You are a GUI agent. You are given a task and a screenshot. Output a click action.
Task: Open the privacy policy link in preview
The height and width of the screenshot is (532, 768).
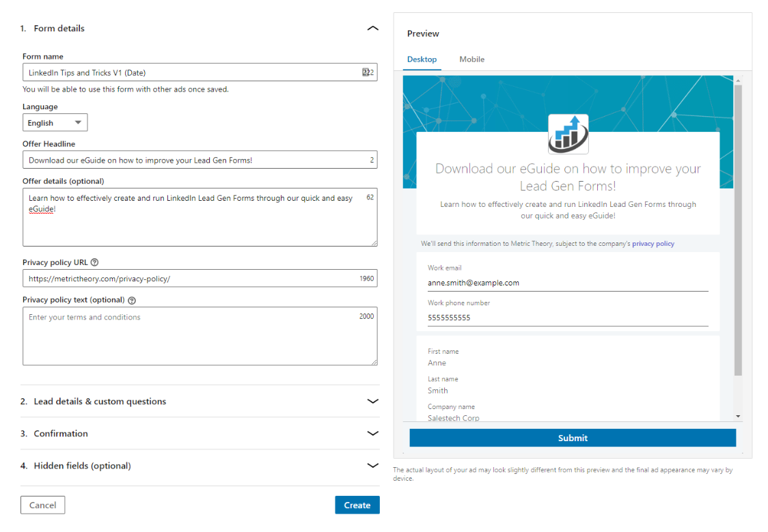pyautogui.click(x=653, y=244)
